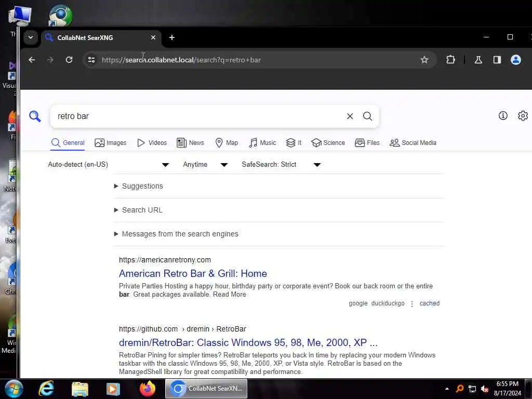Open result options three-dot menu
Viewport: 532px width, 399px height.
[412, 303]
